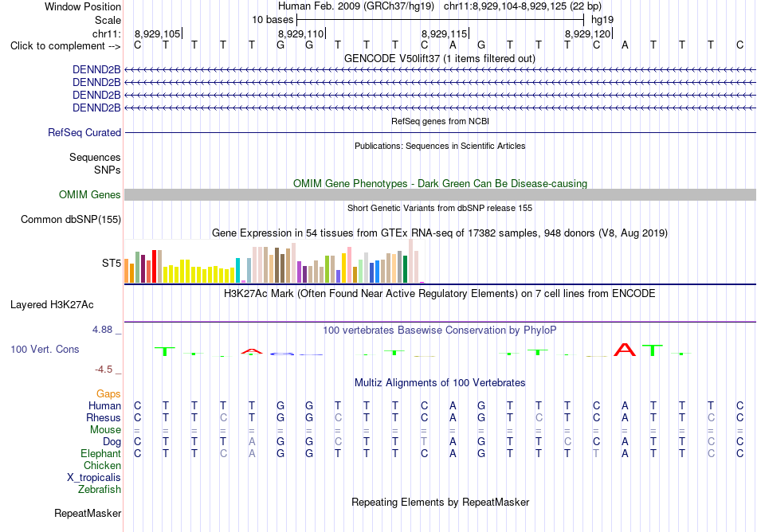Open the RefSeq Curated track label
Screen dimensions: 757x532
pyautogui.click(x=84, y=132)
